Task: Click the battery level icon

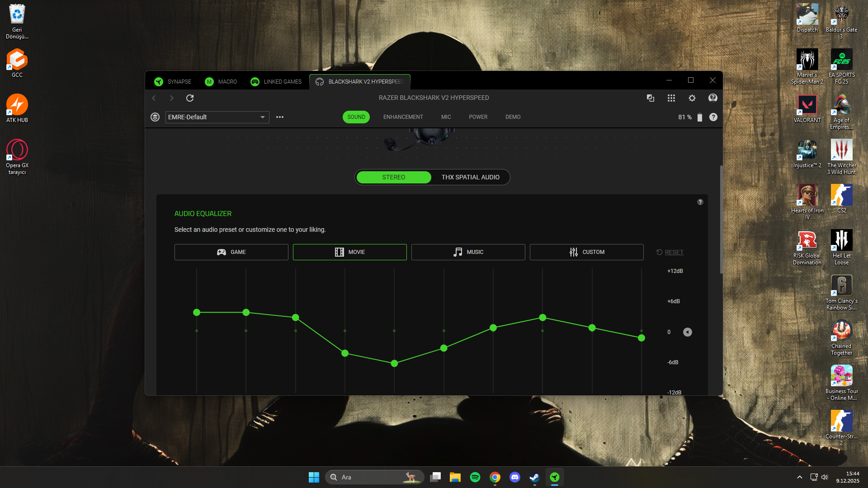Action: (x=700, y=117)
